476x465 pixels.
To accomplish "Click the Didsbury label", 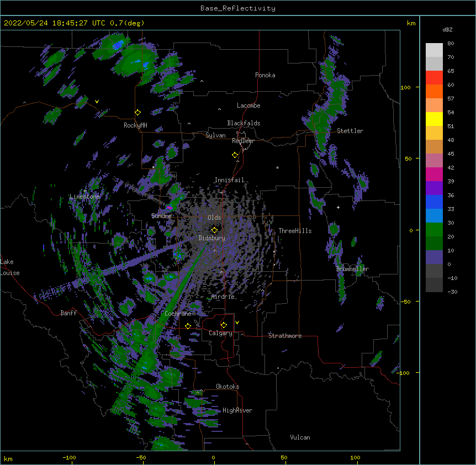I will (x=211, y=238).
